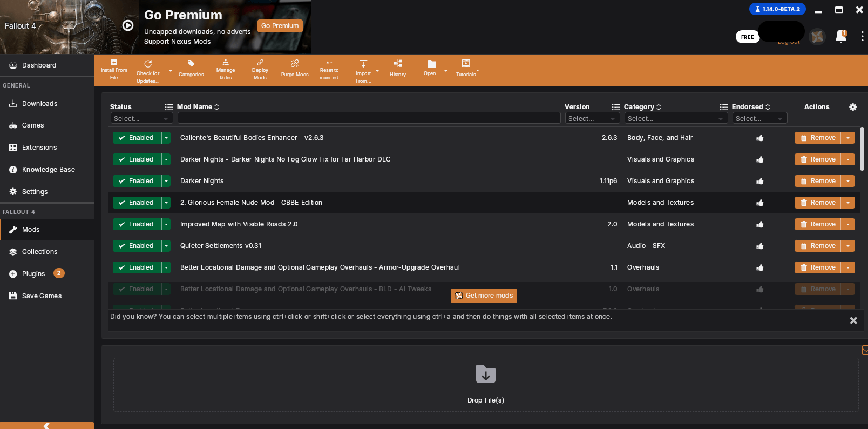Click the Go Premium button
This screenshot has width=868, height=429.
coord(280,26)
